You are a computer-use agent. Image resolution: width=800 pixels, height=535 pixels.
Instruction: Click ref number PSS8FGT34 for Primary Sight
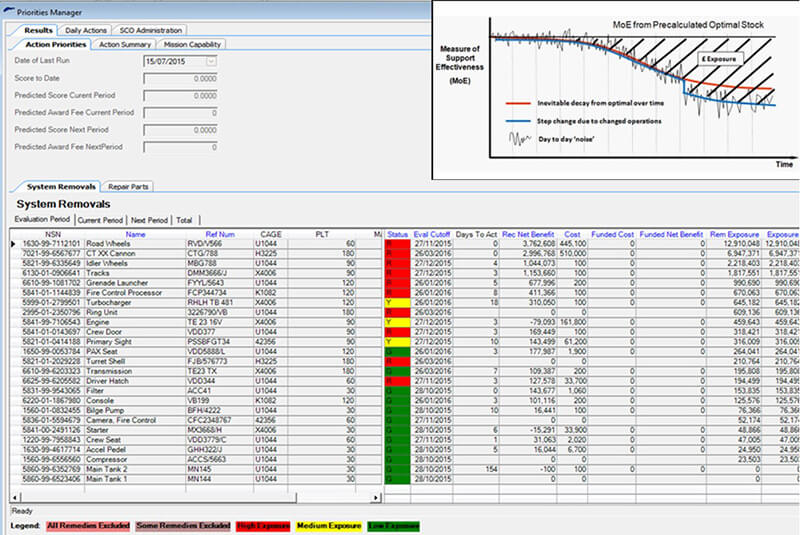point(209,342)
